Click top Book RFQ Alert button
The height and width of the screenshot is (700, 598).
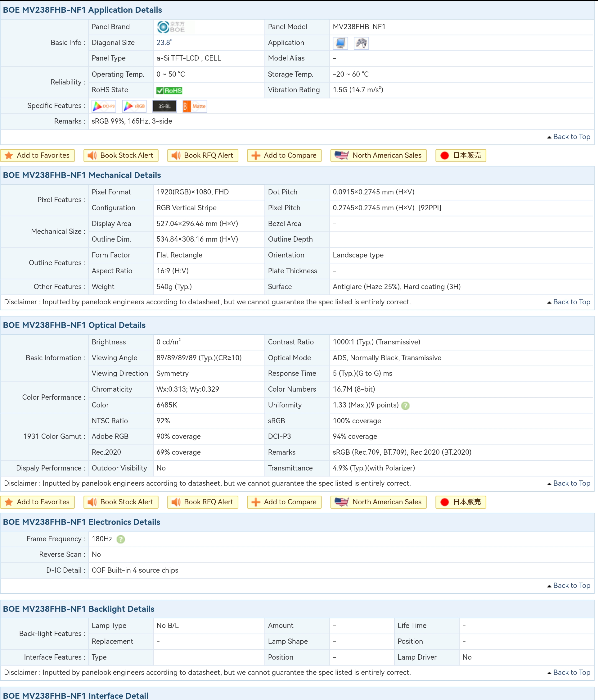[203, 155]
